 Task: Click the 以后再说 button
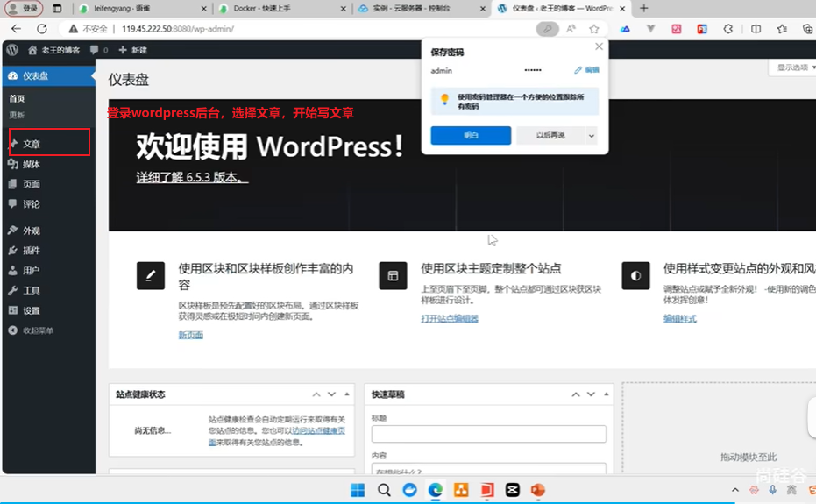pyautogui.click(x=550, y=135)
